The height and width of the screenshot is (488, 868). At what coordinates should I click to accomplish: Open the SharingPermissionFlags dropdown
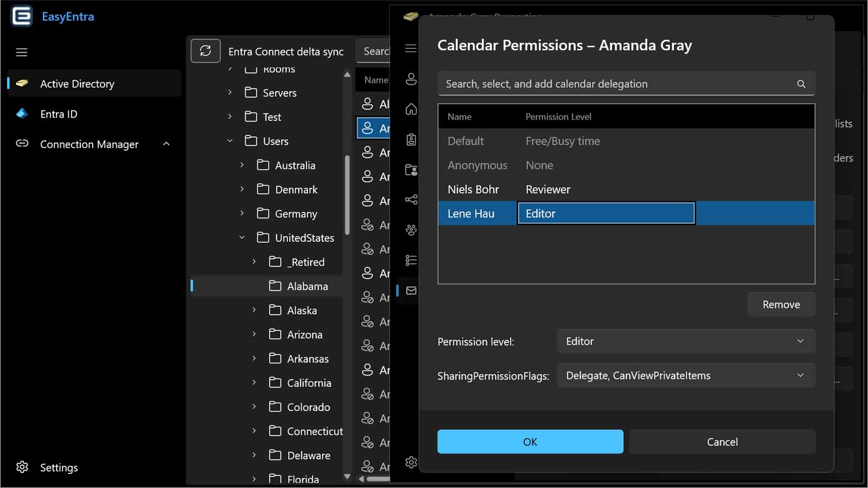pyautogui.click(x=686, y=376)
